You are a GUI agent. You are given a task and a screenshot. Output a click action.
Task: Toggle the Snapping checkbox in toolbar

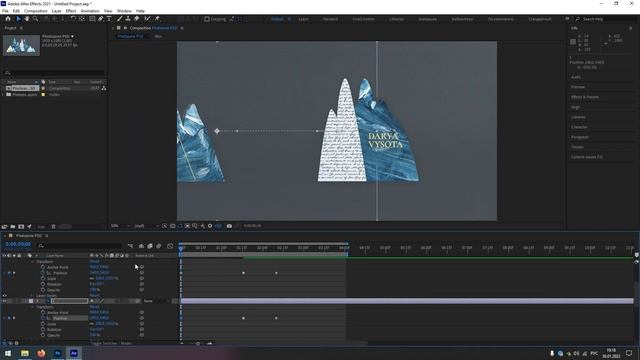click(207, 19)
